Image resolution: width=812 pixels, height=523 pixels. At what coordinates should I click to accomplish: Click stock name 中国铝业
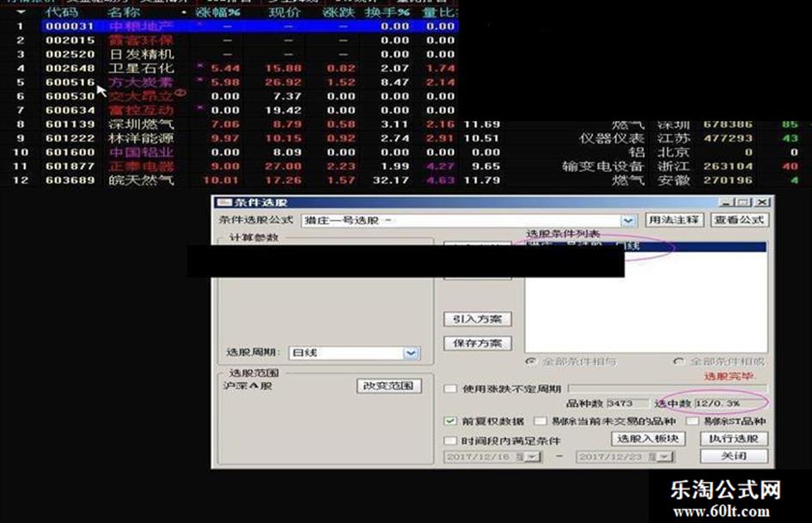[142, 152]
